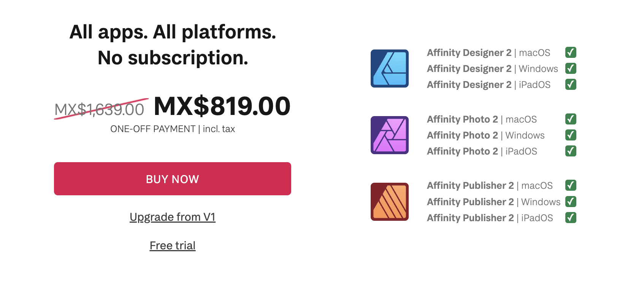Click the crossed-out MX$1,639.00 price
Image resolution: width=644 pixels, height=303 pixels.
[x=99, y=110]
